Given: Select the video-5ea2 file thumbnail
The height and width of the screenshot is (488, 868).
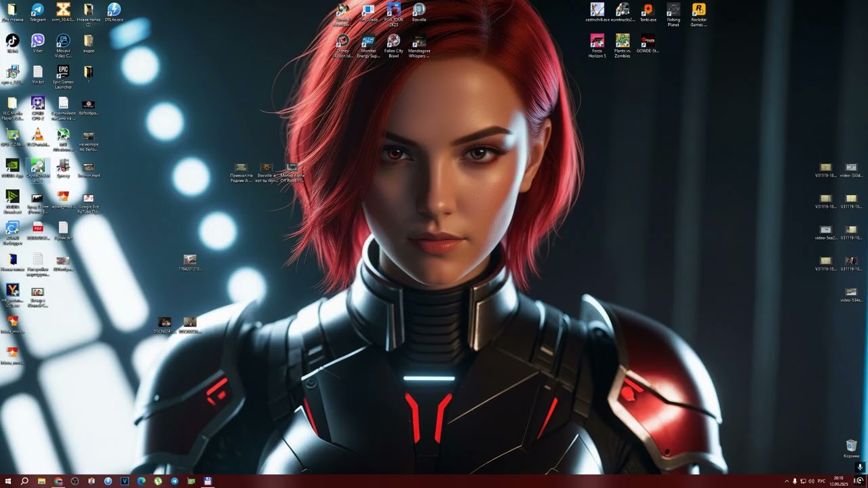Looking at the screenshot, I should coord(825,232).
